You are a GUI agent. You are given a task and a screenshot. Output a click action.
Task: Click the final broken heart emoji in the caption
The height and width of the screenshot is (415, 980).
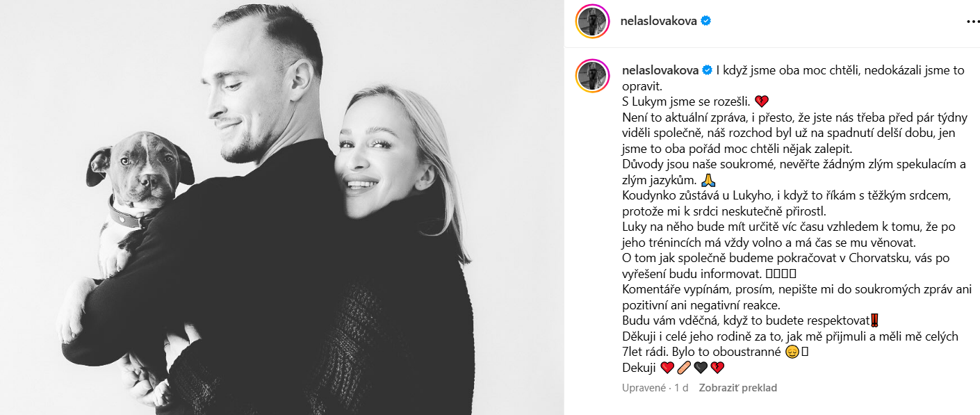pos(717,368)
